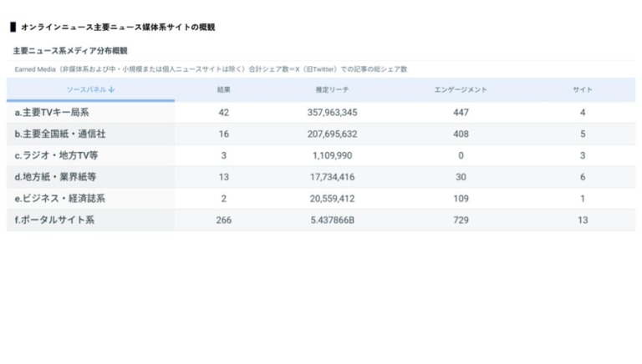Sort by the 結果 column header
The height and width of the screenshot is (364, 642).
[223, 89]
